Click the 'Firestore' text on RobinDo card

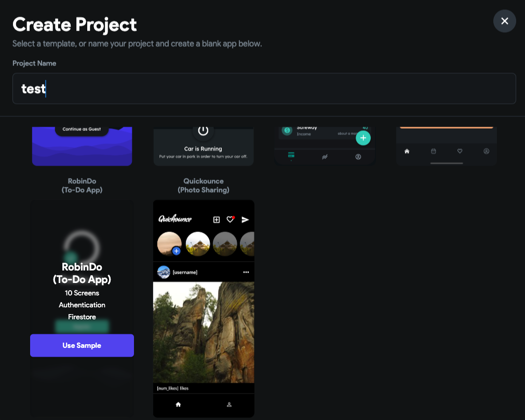pos(82,317)
